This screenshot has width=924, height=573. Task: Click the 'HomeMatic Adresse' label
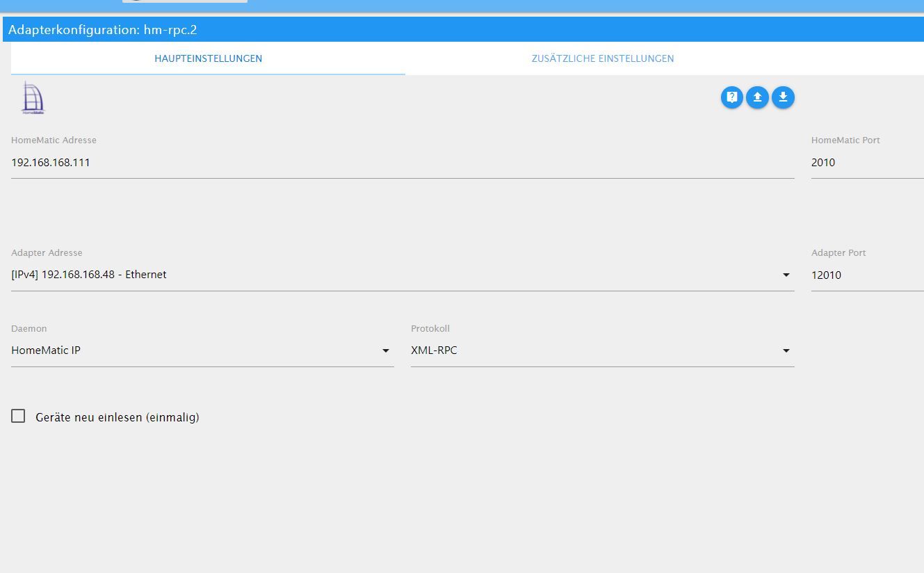point(54,140)
